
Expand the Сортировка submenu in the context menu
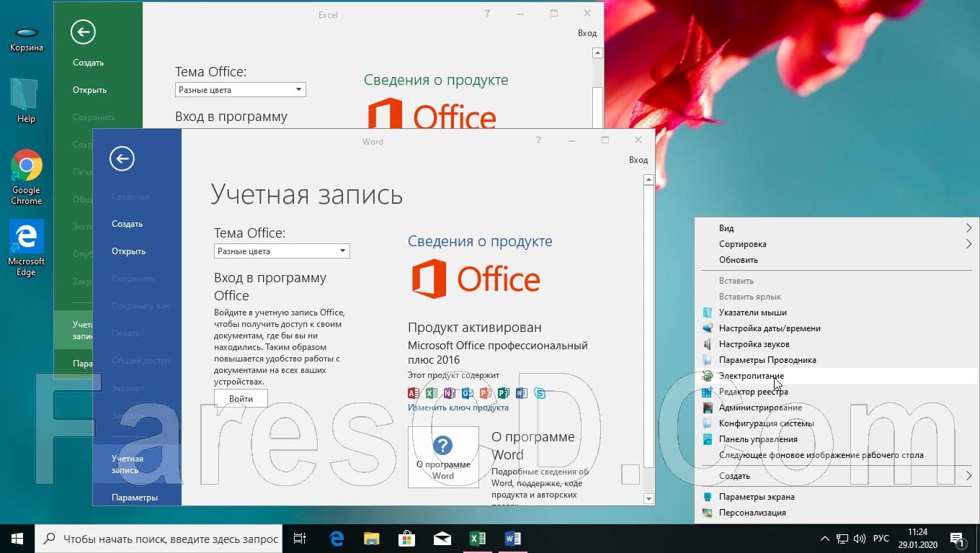[837, 244]
